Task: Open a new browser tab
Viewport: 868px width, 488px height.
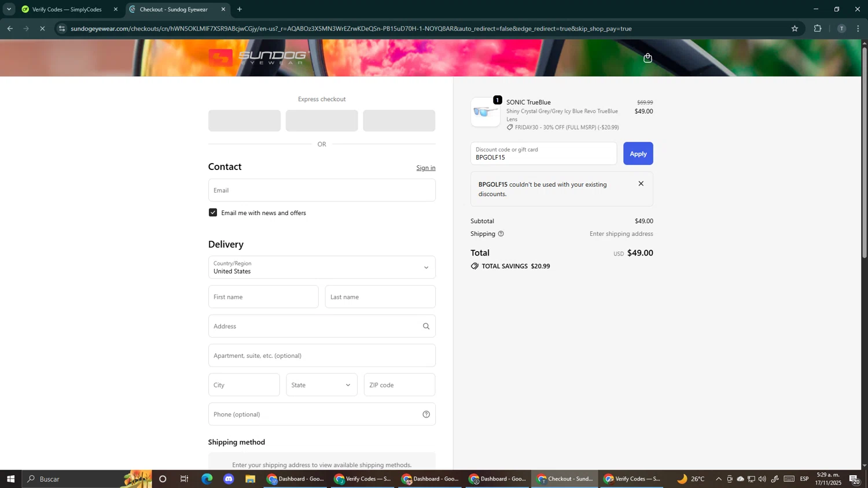Action: tap(240, 9)
